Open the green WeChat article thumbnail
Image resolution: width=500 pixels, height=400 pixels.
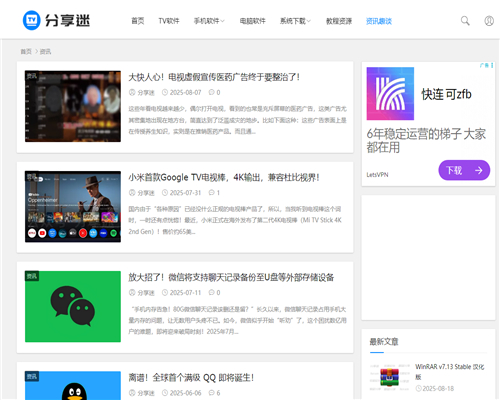[73, 306]
